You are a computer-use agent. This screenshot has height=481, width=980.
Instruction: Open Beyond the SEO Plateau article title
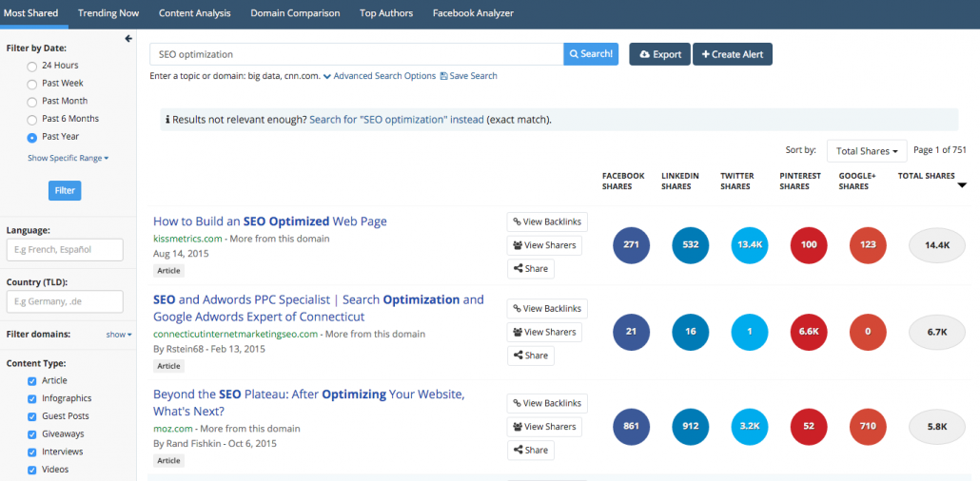coord(309,403)
